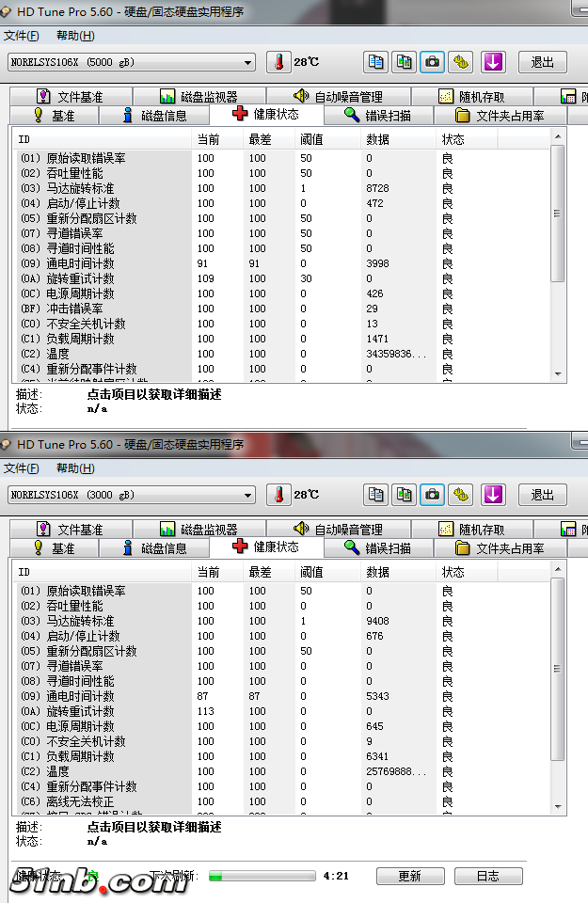Switch to 磁盘信息 tab in upper window

coord(154,115)
